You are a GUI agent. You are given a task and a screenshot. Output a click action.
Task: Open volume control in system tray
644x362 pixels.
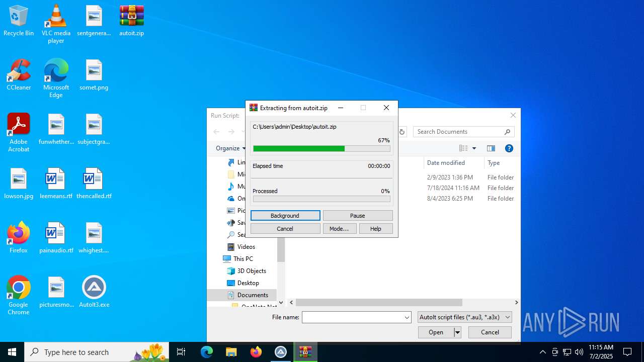coord(579,352)
